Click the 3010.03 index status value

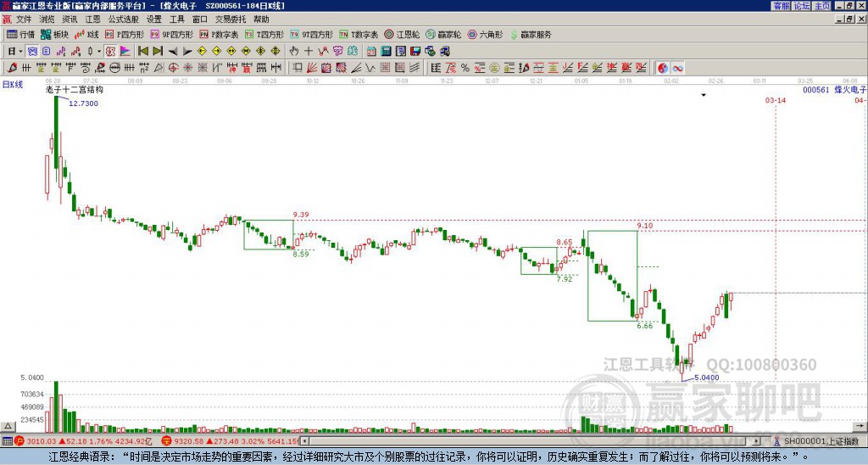point(42,441)
